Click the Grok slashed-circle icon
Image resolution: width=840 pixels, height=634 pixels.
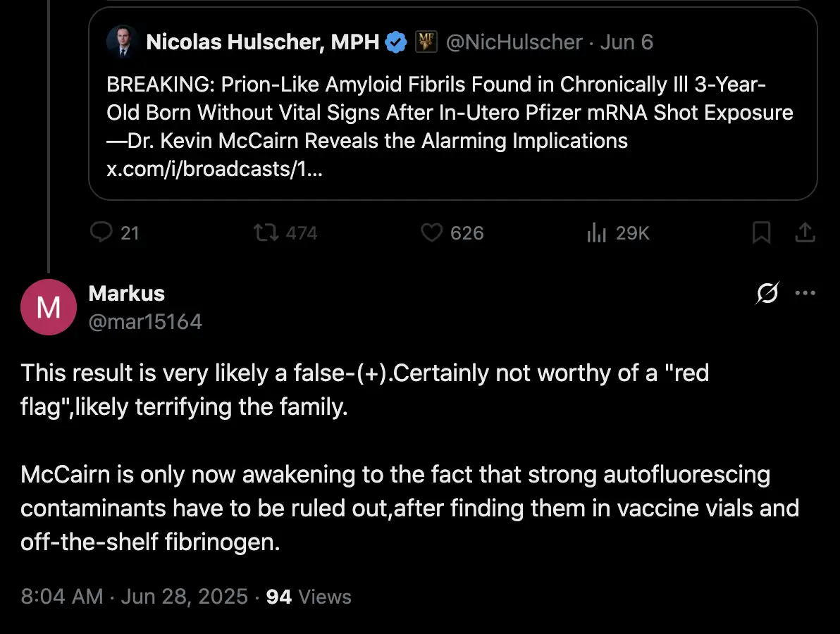click(767, 293)
